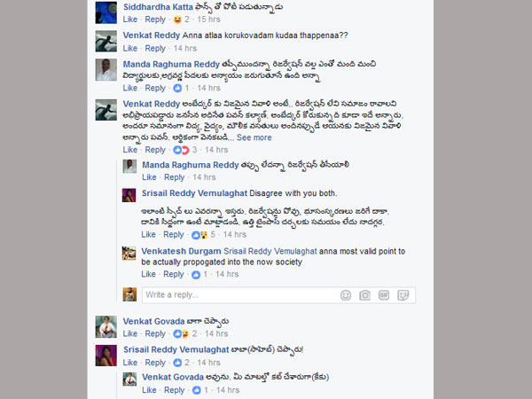View reactions on Siddhardha Katta's comment

click(x=181, y=20)
